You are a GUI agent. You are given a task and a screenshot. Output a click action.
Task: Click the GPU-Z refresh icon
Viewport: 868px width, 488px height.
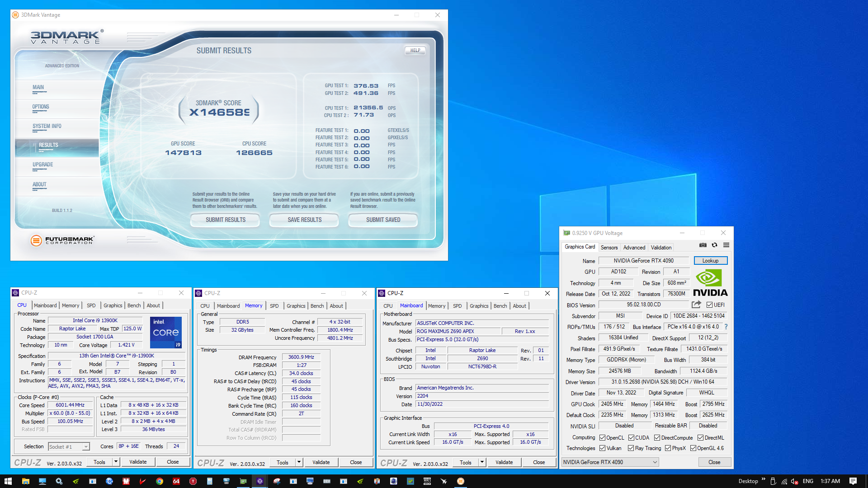[714, 245]
